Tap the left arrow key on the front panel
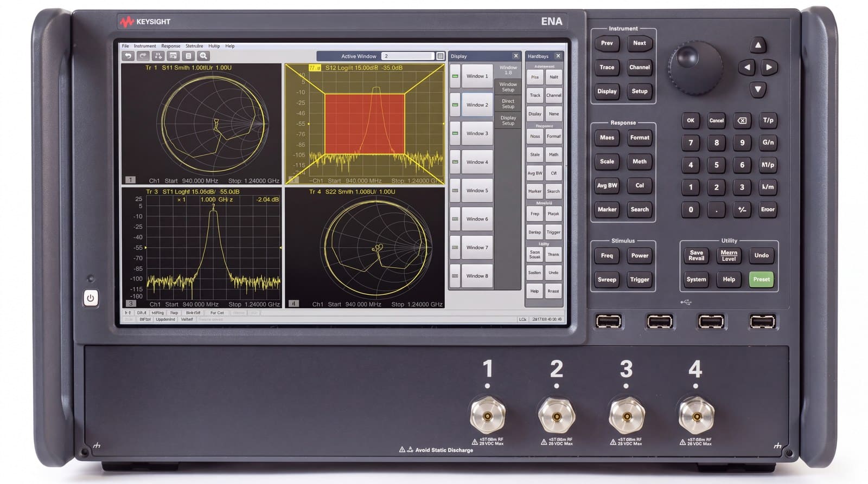868x484 pixels. point(747,67)
